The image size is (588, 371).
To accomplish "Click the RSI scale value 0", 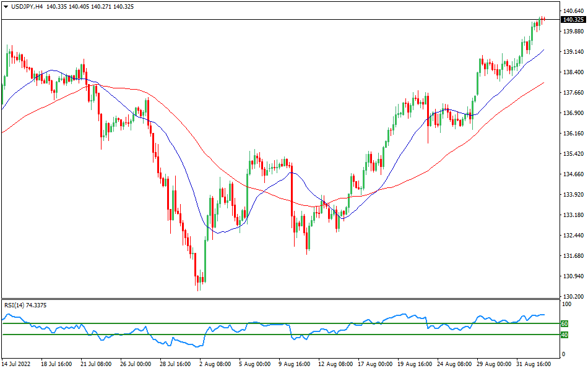I will [563, 354].
